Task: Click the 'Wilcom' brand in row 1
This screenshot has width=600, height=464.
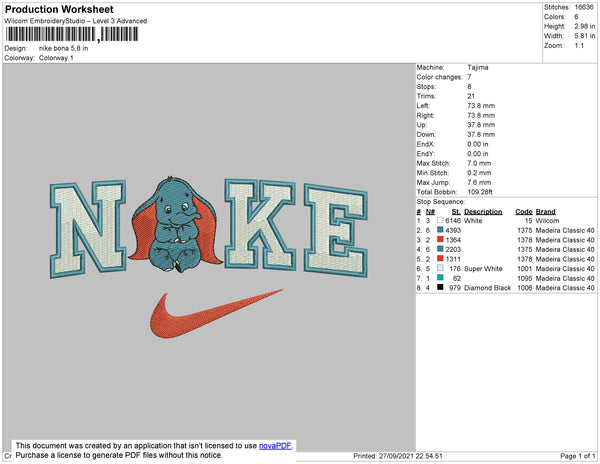Action: pos(547,220)
